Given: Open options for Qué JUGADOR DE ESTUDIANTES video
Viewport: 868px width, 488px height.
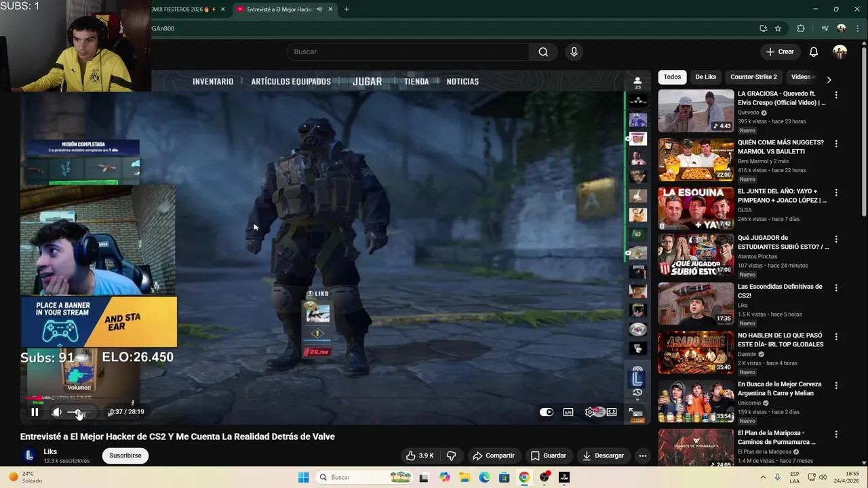Looking at the screenshot, I should coord(836,240).
